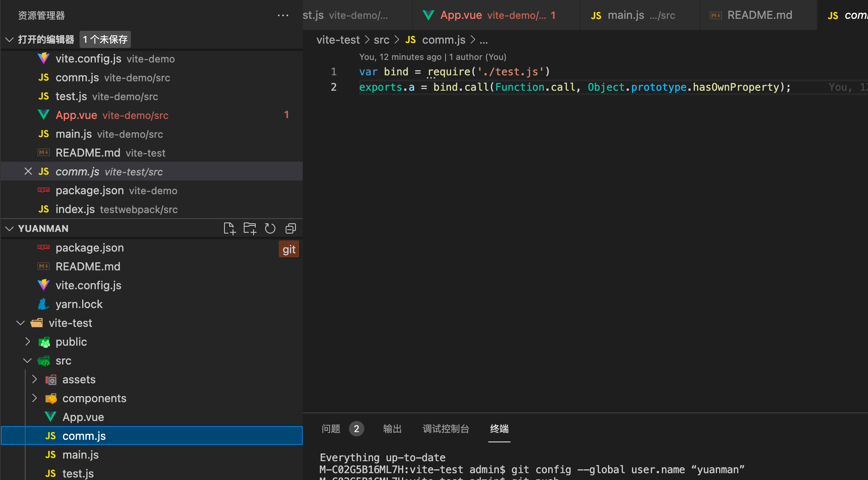Click the src breadcrumb above the editor
Screen dimensions: 868x480
pyautogui.click(x=382, y=39)
